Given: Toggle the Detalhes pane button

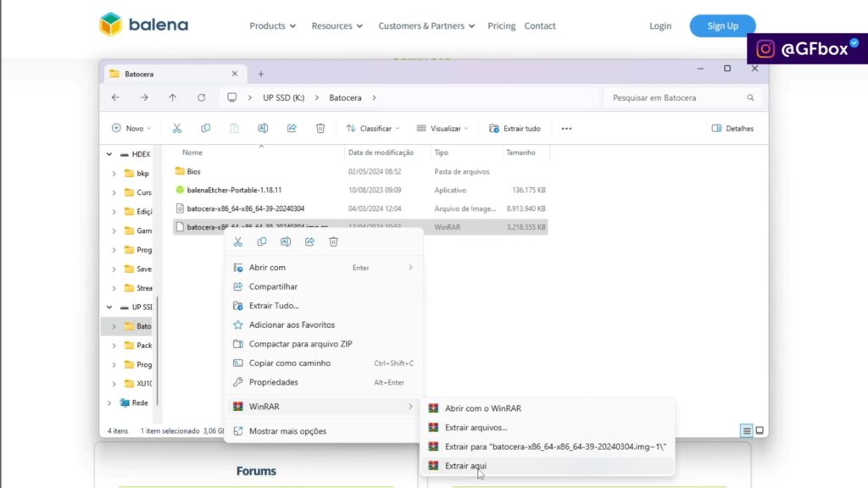Looking at the screenshot, I should (732, 129).
